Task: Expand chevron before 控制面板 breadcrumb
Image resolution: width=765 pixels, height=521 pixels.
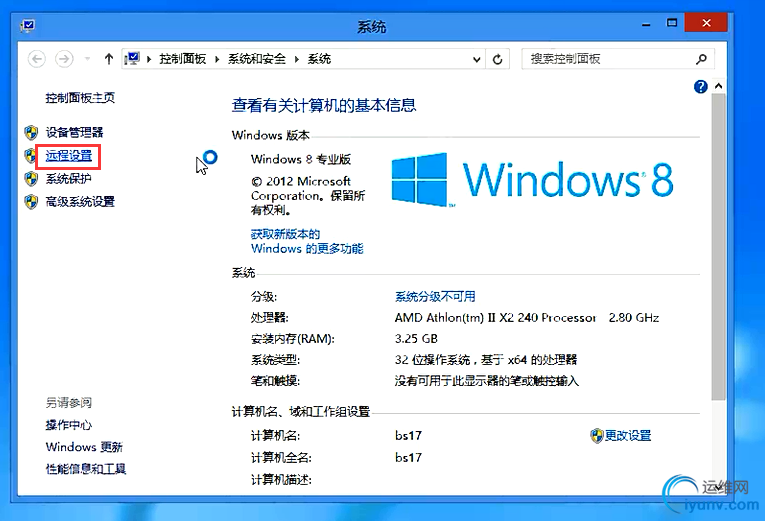Action: click(149, 60)
